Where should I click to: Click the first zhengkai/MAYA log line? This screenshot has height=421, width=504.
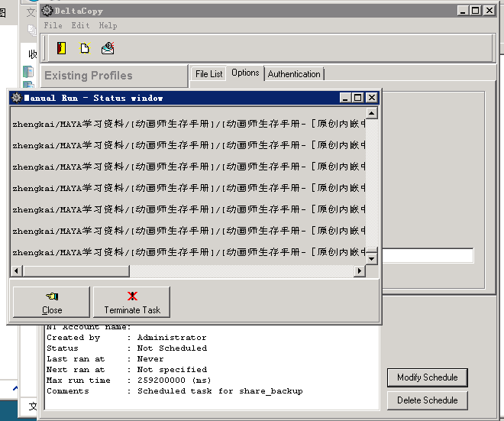[189, 124]
